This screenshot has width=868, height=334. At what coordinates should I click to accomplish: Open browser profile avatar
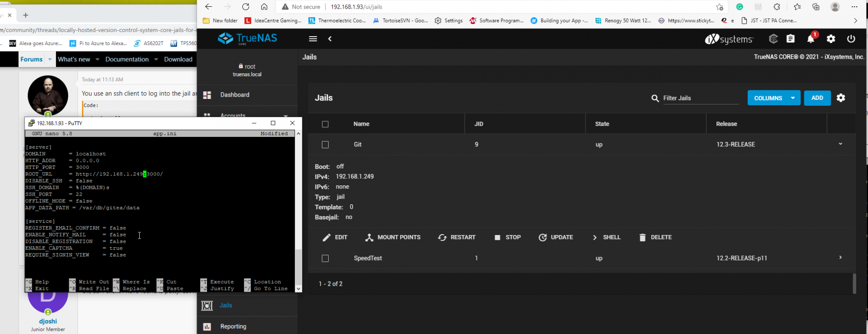(x=835, y=7)
